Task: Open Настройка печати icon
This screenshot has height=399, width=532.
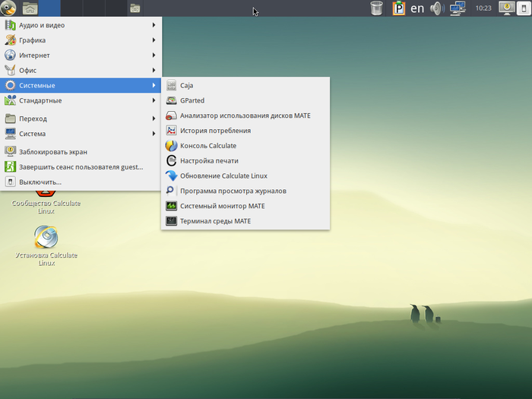Action: point(171,160)
